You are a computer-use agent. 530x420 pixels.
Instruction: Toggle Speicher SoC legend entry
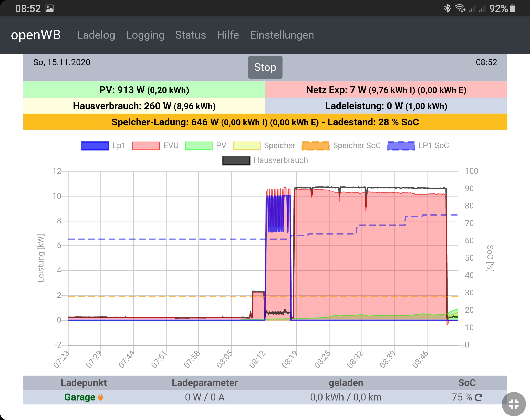pyautogui.click(x=315, y=146)
